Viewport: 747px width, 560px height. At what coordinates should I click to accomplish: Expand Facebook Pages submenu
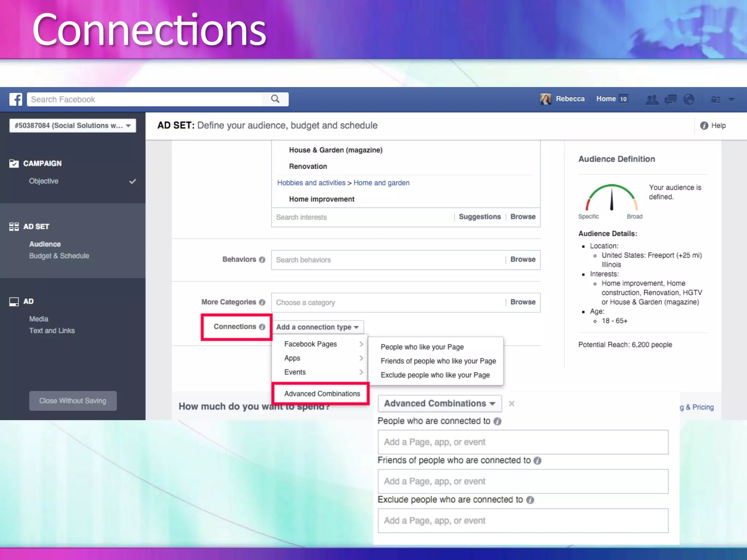[x=323, y=344]
